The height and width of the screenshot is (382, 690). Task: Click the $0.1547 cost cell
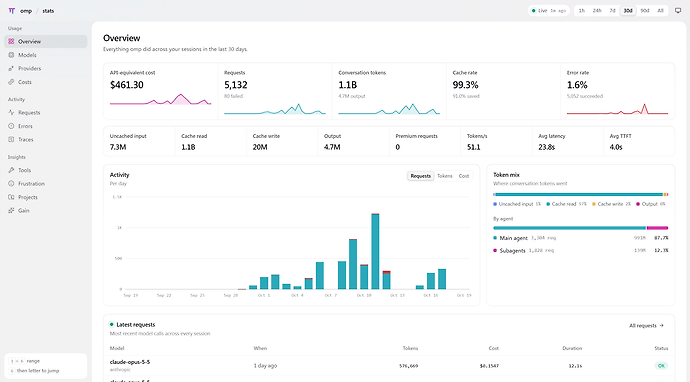[x=489, y=366]
